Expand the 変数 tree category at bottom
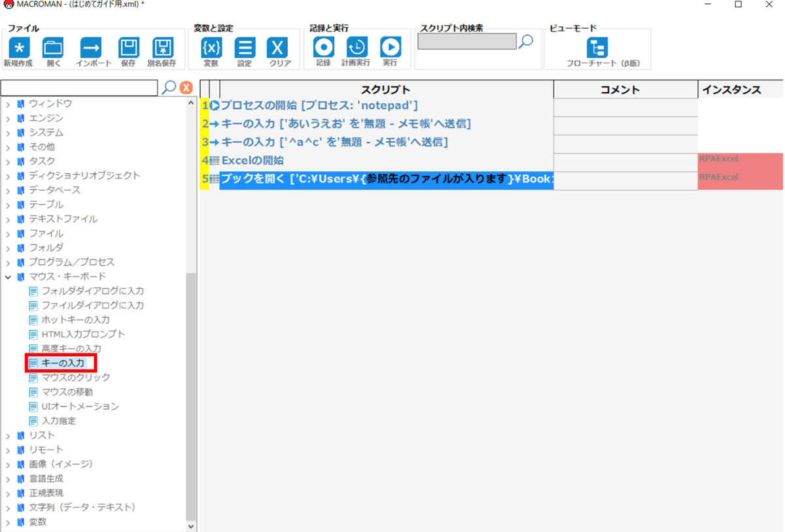Screen dimensions: 785x532 pyautogui.click(x=9, y=522)
